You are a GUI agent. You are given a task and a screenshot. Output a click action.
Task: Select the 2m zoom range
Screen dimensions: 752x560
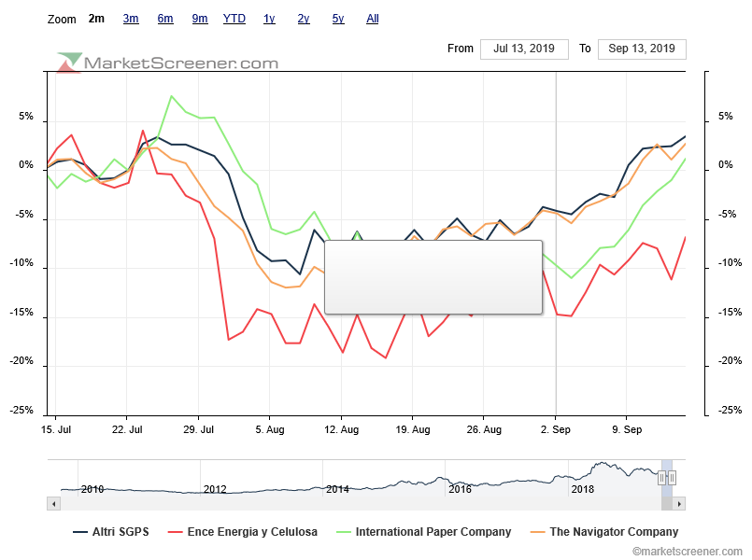pos(96,19)
